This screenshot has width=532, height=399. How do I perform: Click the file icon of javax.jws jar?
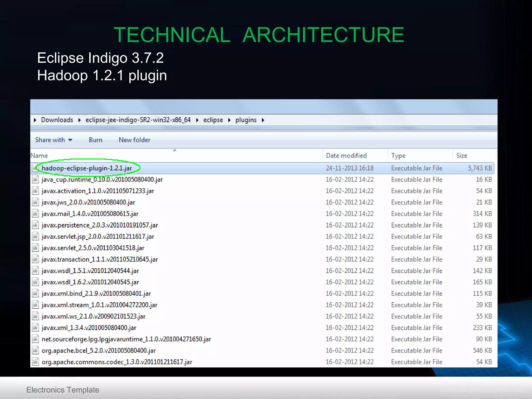[36, 202]
